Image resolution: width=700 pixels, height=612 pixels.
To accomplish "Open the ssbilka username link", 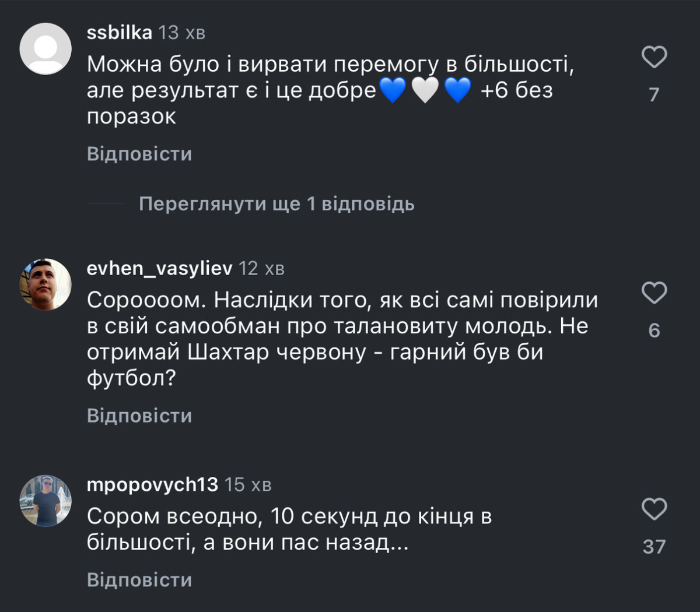I will tap(120, 33).
